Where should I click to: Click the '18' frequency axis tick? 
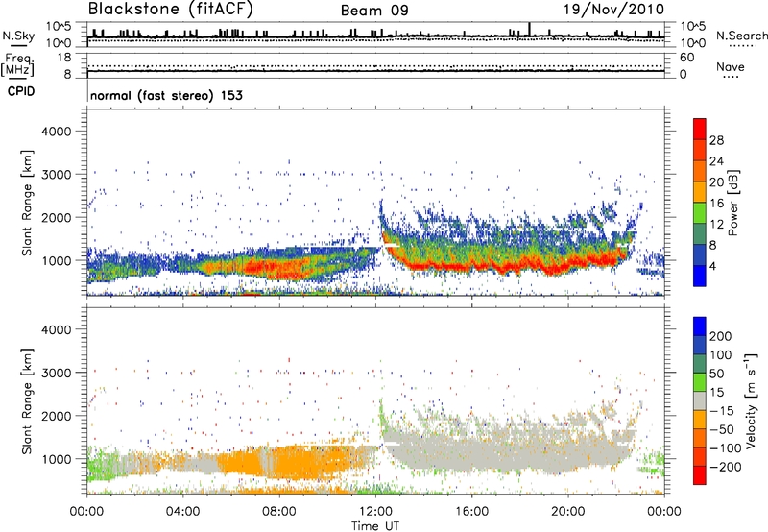[x=63, y=58]
